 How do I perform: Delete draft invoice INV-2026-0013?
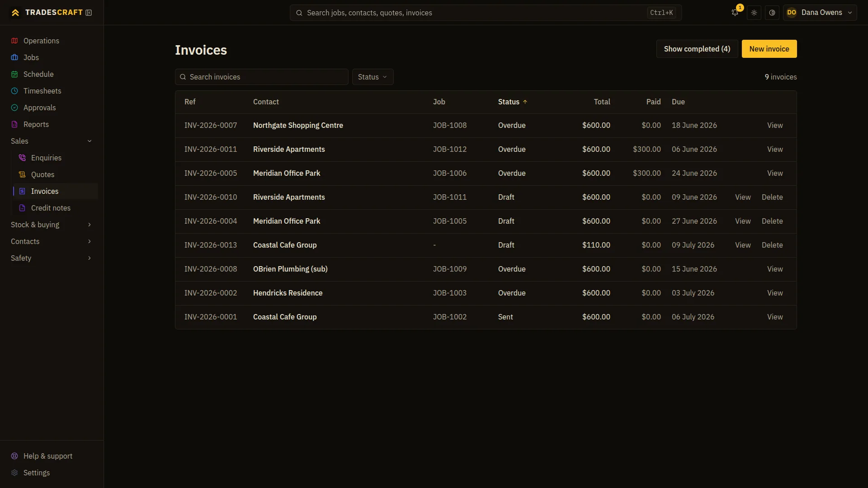(772, 245)
